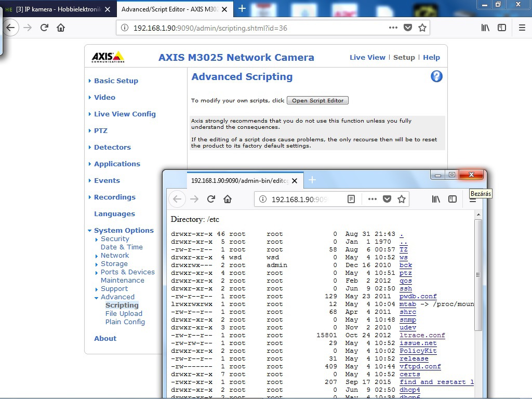Open the Maintenance page

click(x=122, y=280)
